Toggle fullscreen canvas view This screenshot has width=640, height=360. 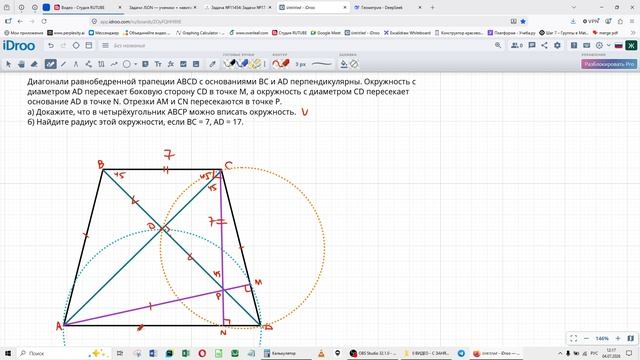tap(573, 338)
